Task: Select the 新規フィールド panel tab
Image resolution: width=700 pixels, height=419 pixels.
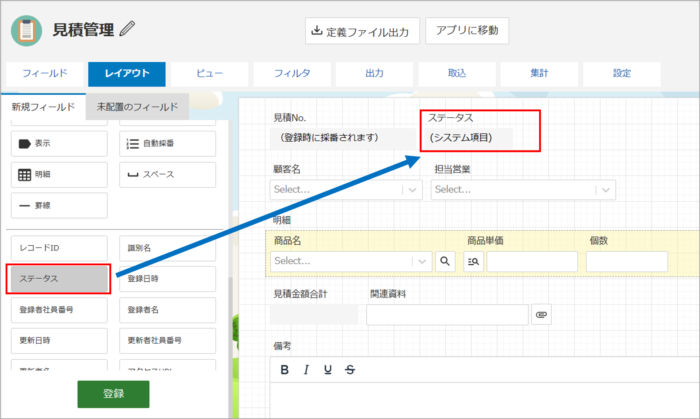Action: pos(43,107)
